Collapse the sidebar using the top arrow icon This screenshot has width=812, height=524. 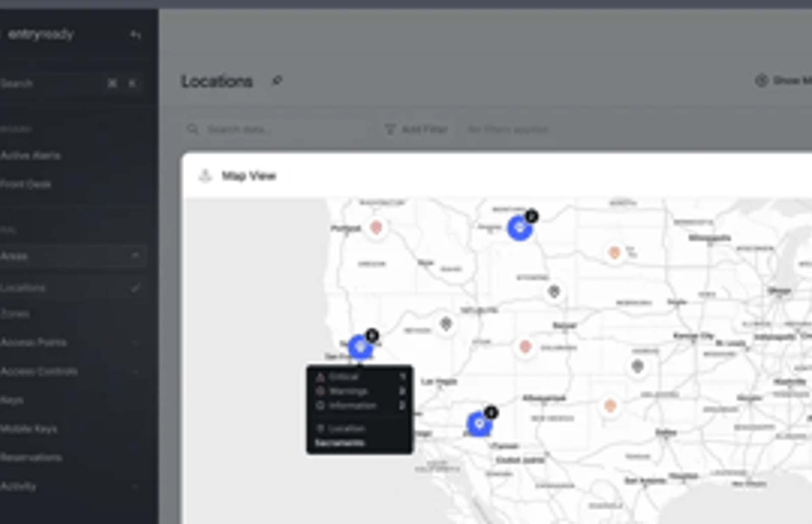[136, 35]
